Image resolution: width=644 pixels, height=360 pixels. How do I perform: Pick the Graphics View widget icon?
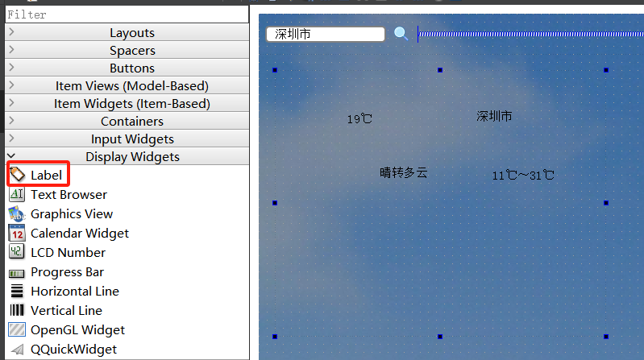17,213
